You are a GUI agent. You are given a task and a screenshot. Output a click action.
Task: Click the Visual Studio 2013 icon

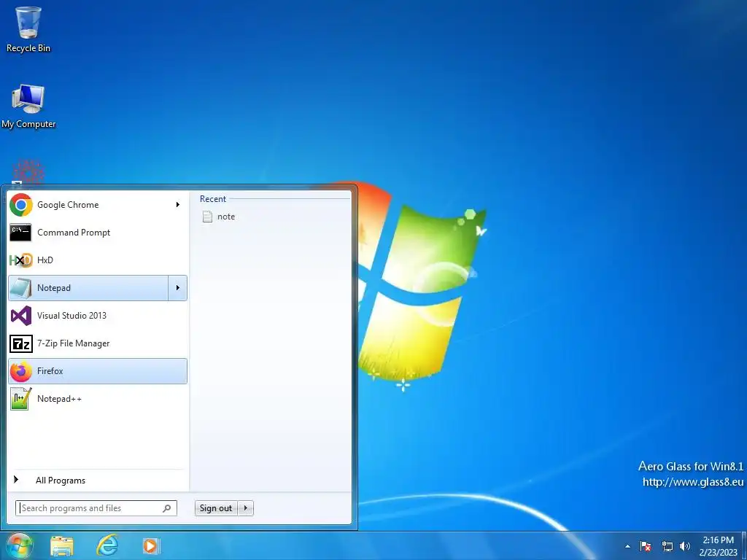pyautogui.click(x=21, y=316)
